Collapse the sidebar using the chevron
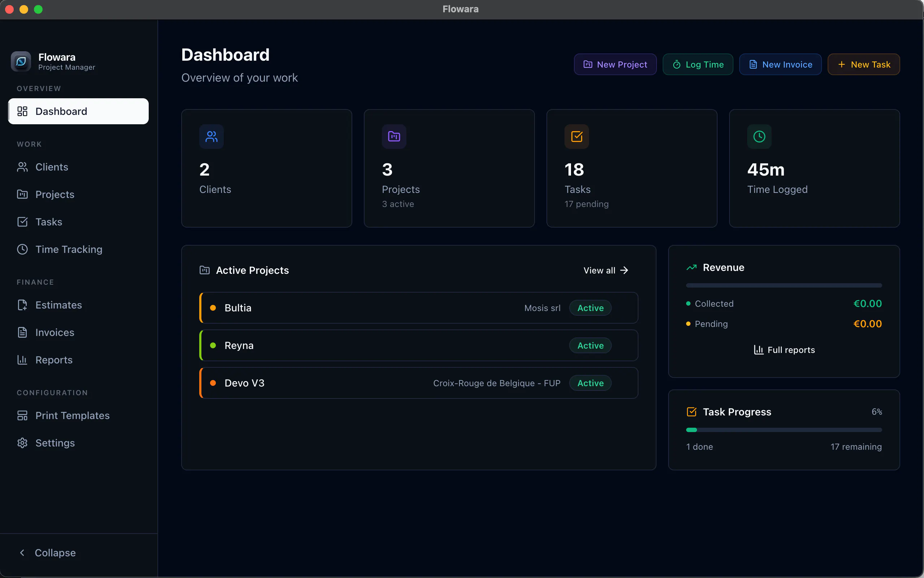The image size is (924, 578). [22, 553]
